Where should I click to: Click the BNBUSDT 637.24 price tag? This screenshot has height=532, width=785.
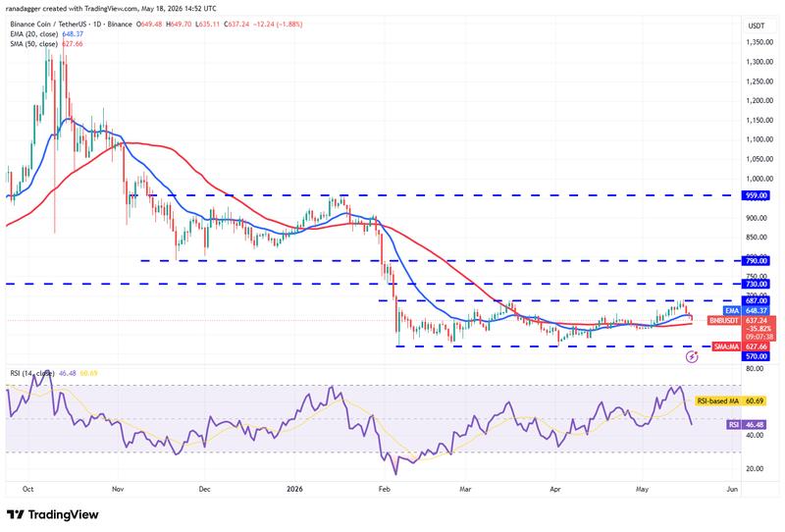[742, 320]
